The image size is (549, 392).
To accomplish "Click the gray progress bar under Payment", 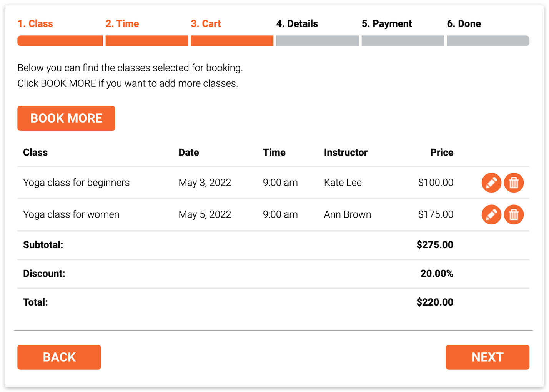I will (403, 41).
